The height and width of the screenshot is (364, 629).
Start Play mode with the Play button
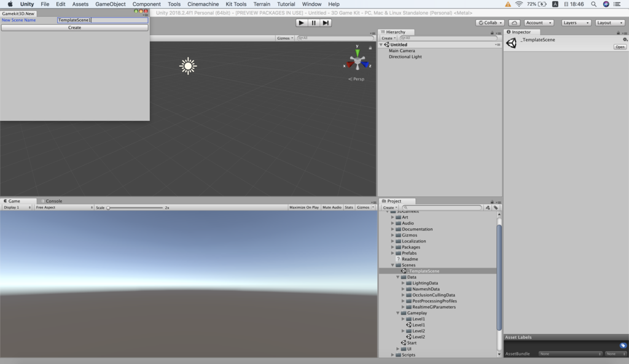[301, 23]
